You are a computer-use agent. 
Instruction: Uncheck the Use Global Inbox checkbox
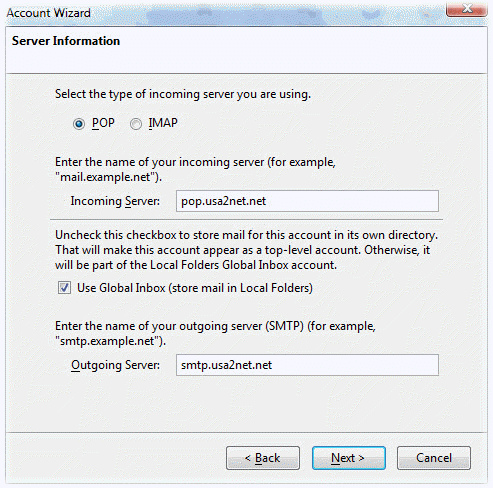coord(64,288)
